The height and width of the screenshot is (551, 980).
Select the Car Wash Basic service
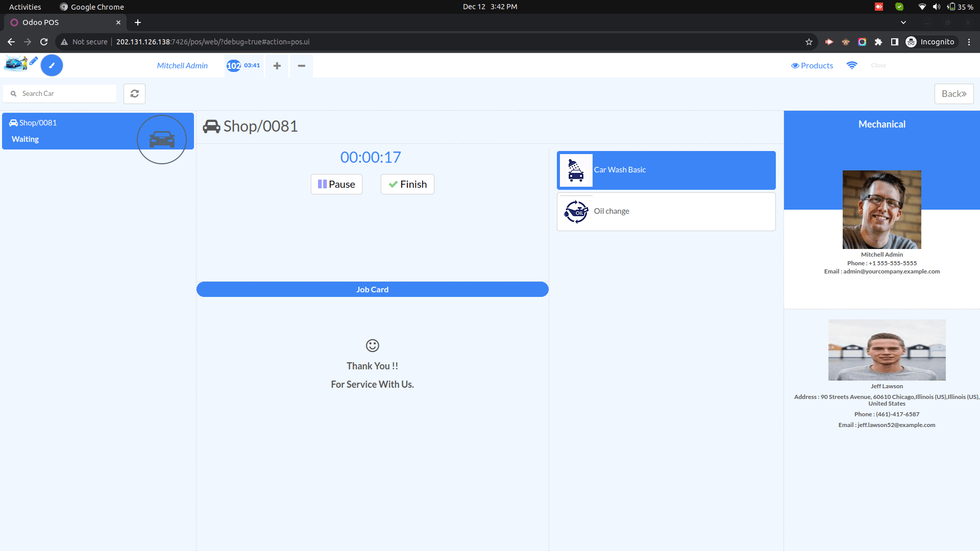click(666, 170)
